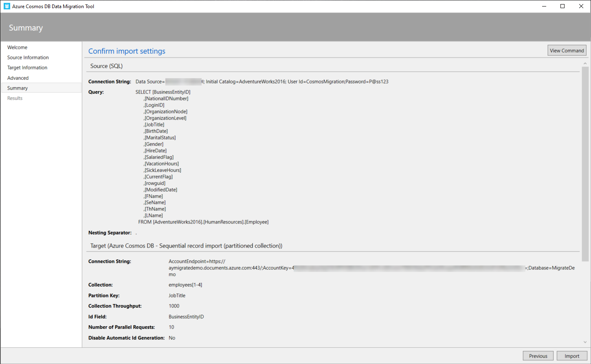The image size is (591, 364).
Task: Click the [BirthDate] query column
Action: [x=156, y=131]
